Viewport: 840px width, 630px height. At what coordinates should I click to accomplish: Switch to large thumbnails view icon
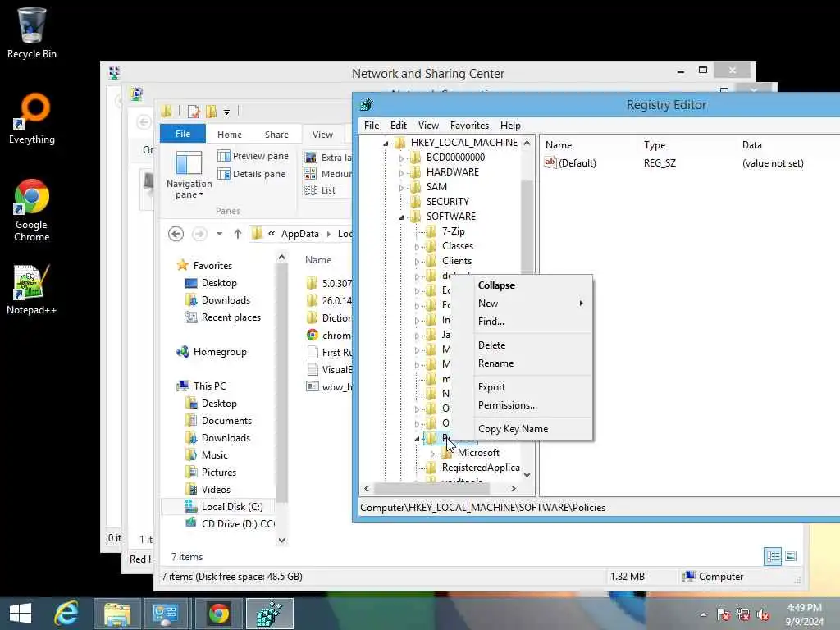pos(791,557)
